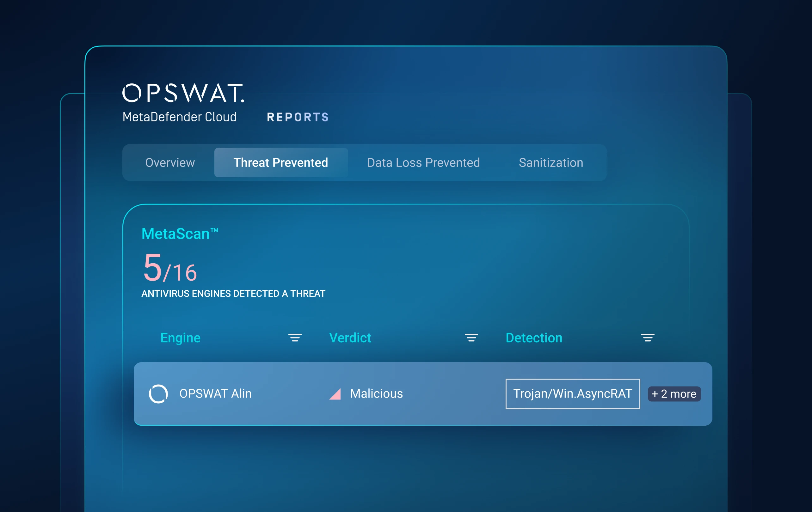812x512 pixels.
Task: Open the Sanitization tab
Action: coord(551,163)
